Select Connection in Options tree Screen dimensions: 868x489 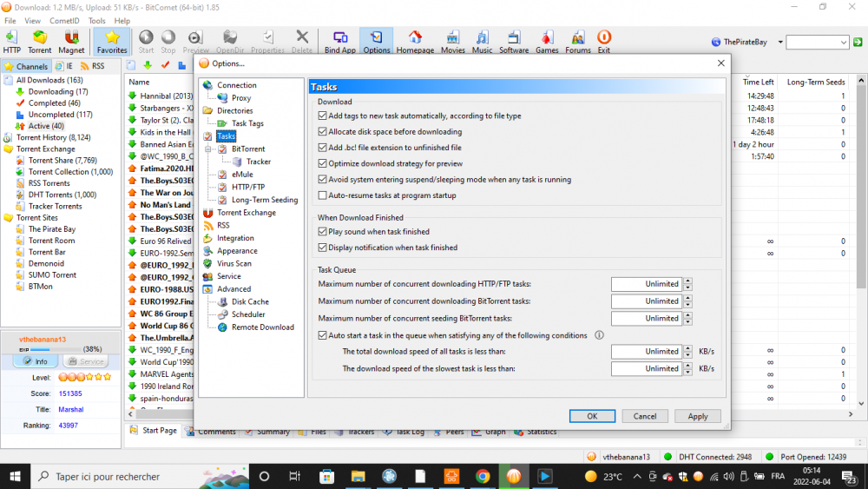click(x=236, y=85)
